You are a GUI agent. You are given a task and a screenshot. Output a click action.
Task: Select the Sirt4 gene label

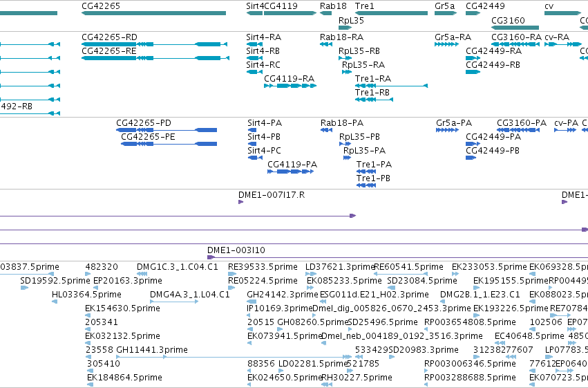point(255,6)
